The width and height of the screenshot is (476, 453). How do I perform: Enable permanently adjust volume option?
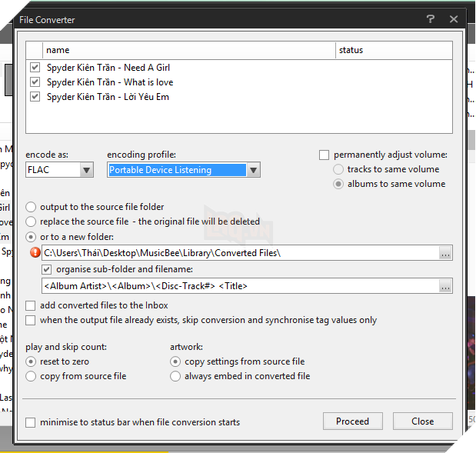pos(325,155)
